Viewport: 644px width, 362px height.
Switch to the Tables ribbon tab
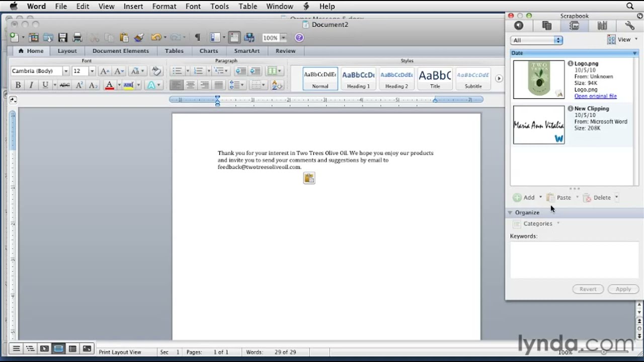tap(174, 51)
